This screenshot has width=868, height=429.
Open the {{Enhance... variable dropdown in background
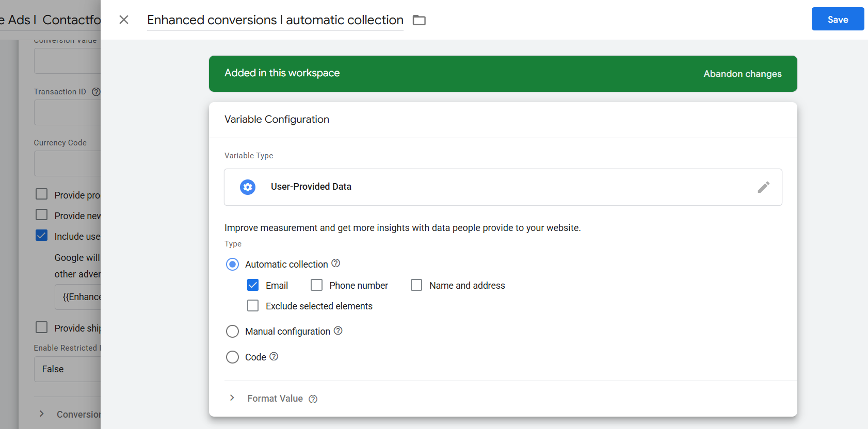pyautogui.click(x=78, y=297)
